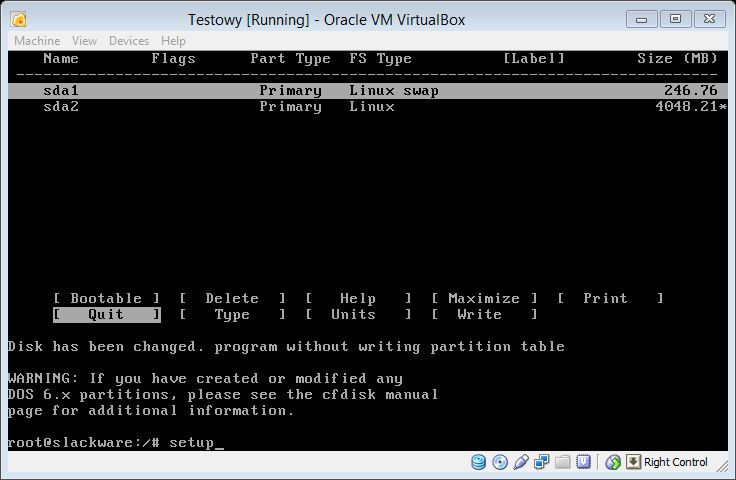
Task: Select the highlighted Quit option
Action: tap(107, 314)
